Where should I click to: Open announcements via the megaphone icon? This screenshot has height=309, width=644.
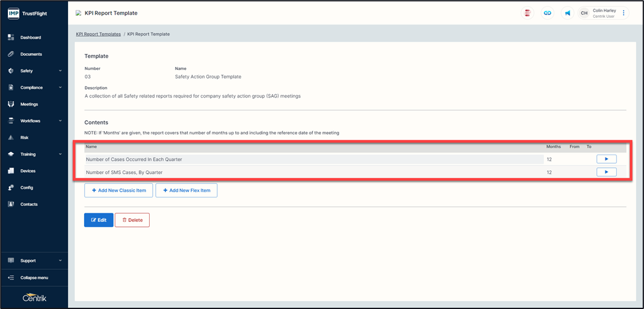(567, 13)
